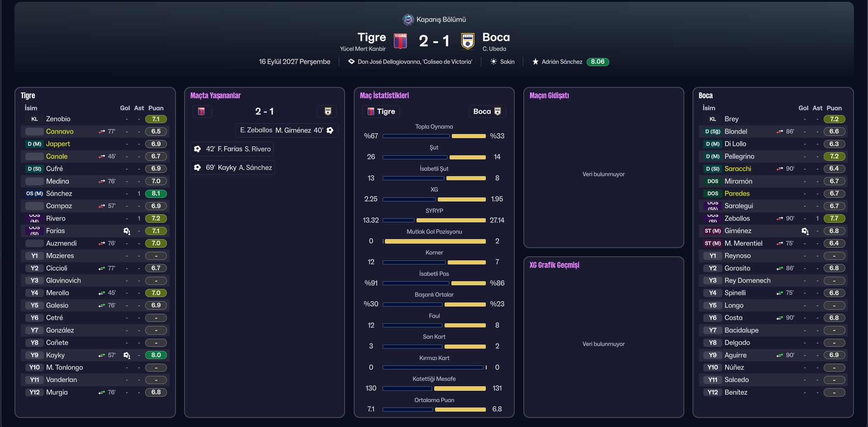Select the Tigre team button in Maç İstatistikleri
The height and width of the screenshot is (427, 868).
click(381, 111)
